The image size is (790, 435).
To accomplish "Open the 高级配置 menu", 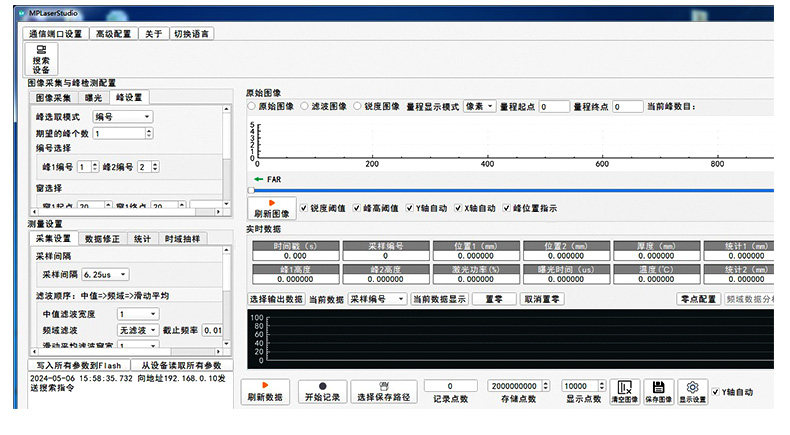I will point(113,34).
